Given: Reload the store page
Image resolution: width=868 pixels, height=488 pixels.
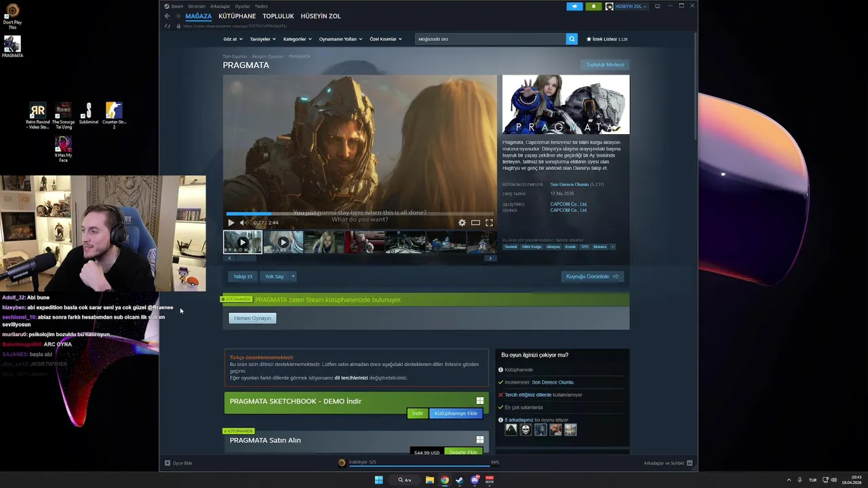Looking at the screenshot, I should 167,26.
